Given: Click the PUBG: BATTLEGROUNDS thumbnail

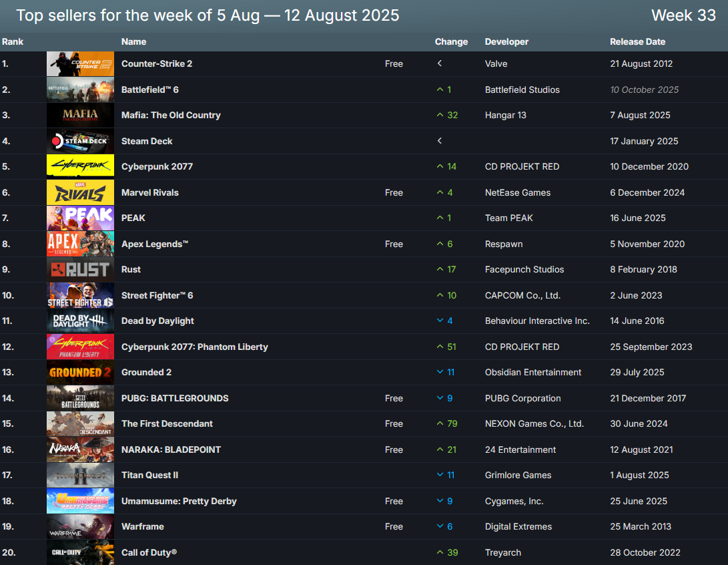Looking at the screenshot, I should coord(80,398).
